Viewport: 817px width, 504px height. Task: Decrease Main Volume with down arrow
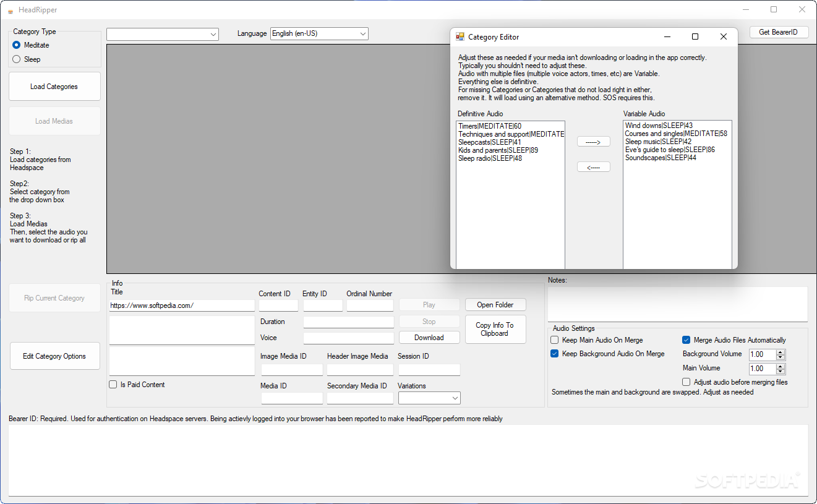[x=781, y=372]
